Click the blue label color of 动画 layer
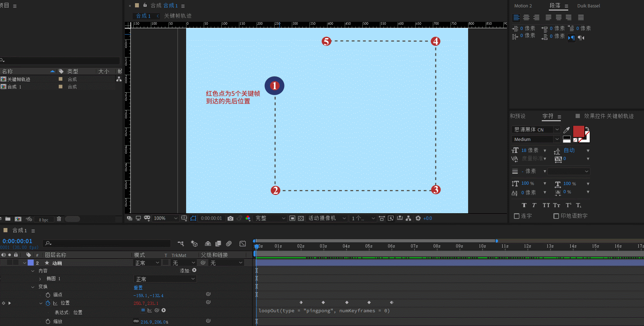Viewport: 644px width, 326px height. tap(31, 263)
